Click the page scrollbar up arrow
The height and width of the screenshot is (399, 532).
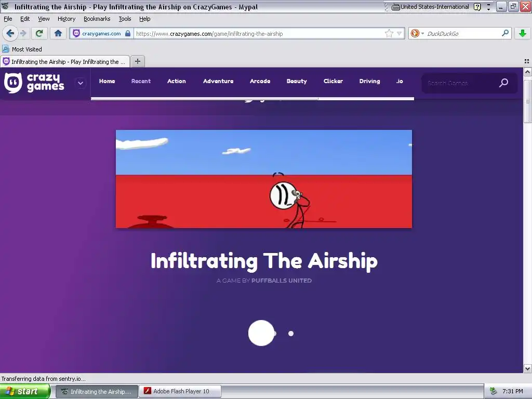tap(527, 72)
